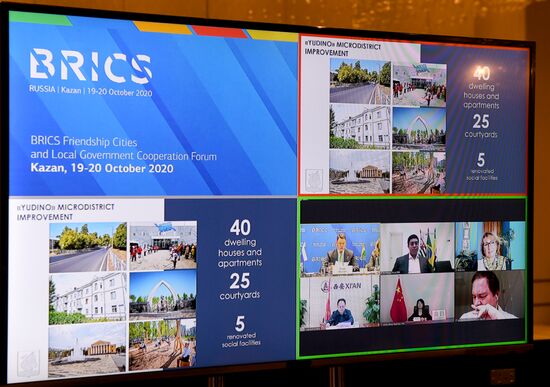This screenshot has height=387, width=550.
Task: Click '40 dwelling houses and apartments' in red-bordered slide
Action: tap(482, 88)
